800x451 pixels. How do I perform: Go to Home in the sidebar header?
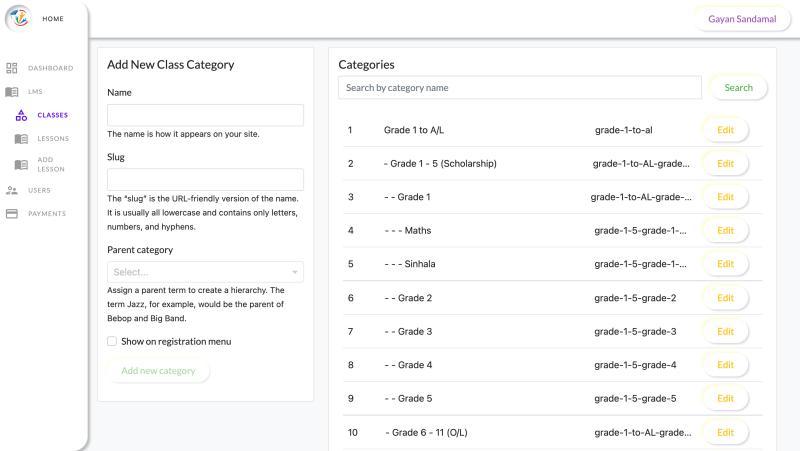coord(53,19)
